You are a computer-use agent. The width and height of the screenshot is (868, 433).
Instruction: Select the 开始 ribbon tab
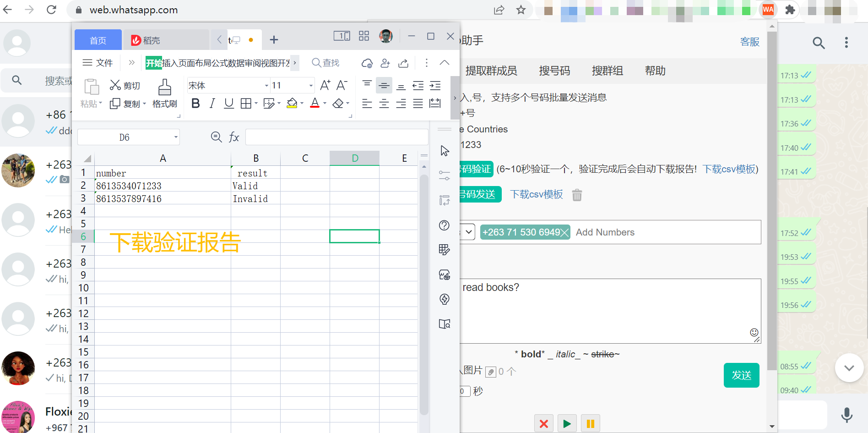(154, 63)
